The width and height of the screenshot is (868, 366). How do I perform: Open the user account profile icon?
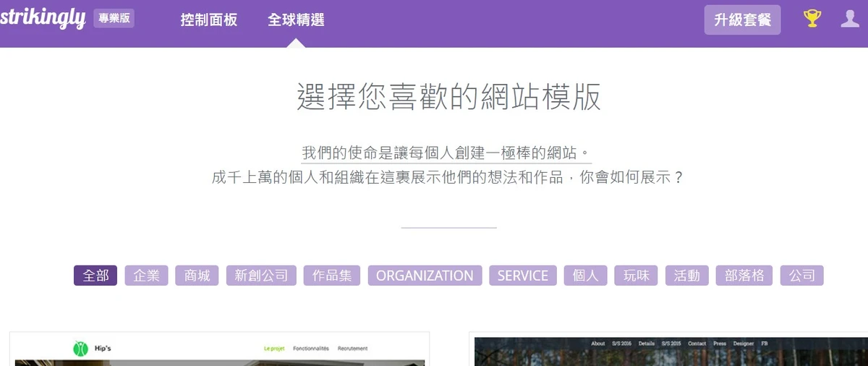point(850,19)
